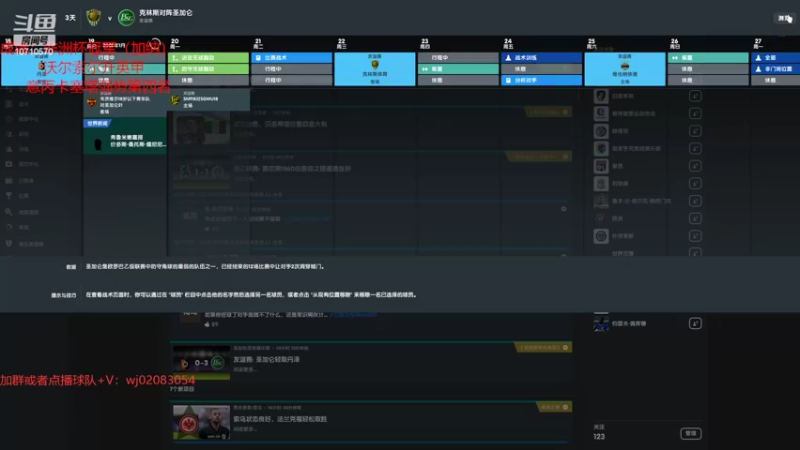Screen dimensions: 800x450
Task: Click the 休息 slot on day 27
Action: click(x=776, y=80)
